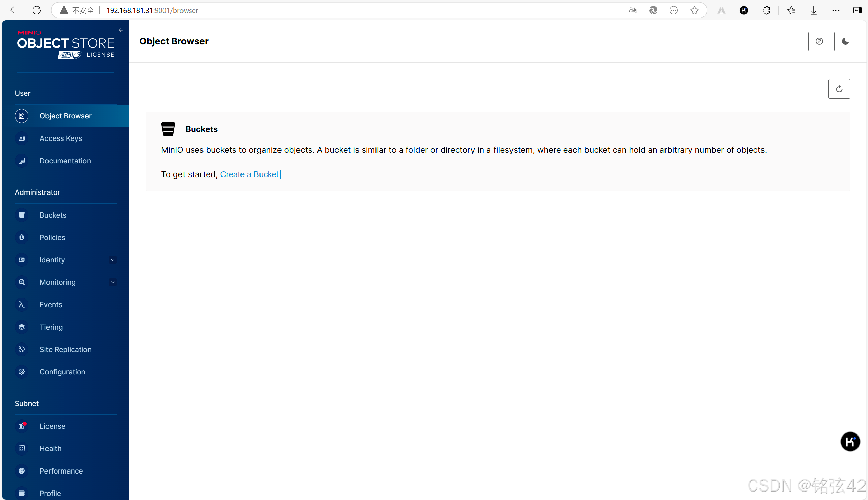Viewport: 868px width, 500px height.
Task: Add page to favorites with star icon
Action: click(694, 10)
